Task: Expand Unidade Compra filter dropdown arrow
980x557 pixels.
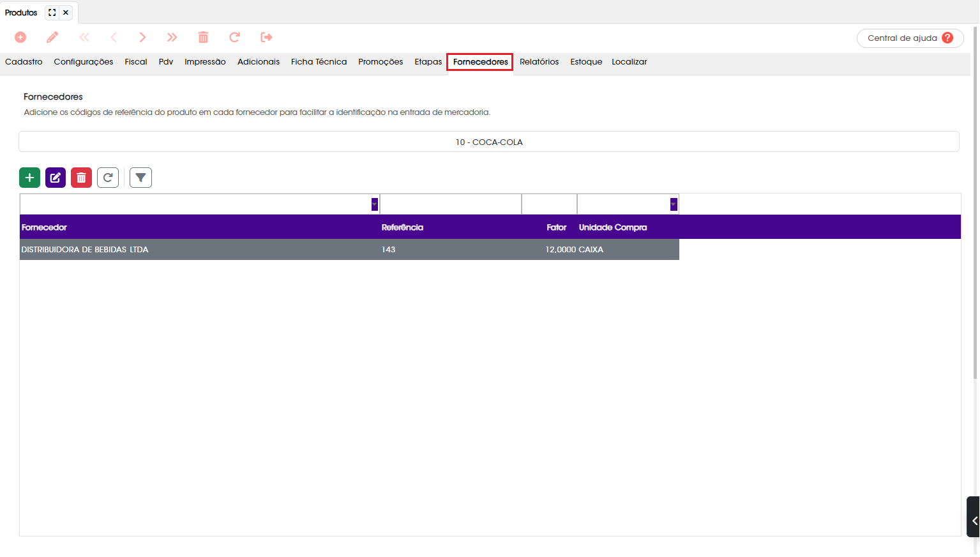Action: click(x=674, y=204)
